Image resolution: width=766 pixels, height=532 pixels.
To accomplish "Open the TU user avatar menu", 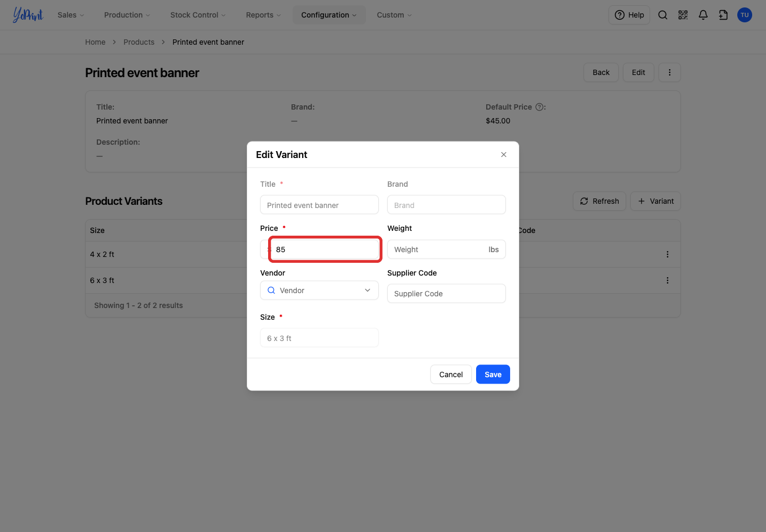I will pyautogui.click(x=745, y=15).
